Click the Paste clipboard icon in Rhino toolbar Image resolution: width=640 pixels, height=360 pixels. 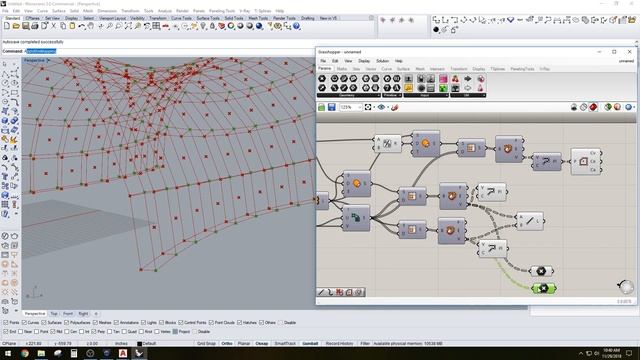click(72, 26)
